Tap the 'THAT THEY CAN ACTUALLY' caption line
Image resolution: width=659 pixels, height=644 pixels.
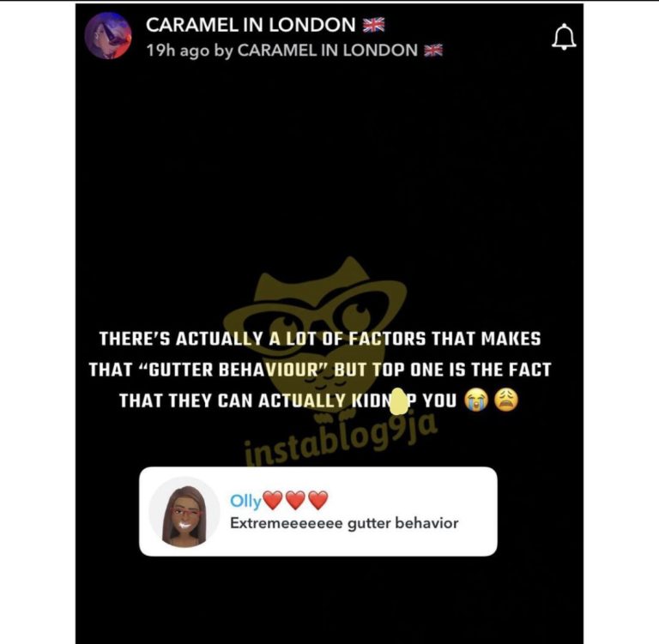(x=288, y=400)
